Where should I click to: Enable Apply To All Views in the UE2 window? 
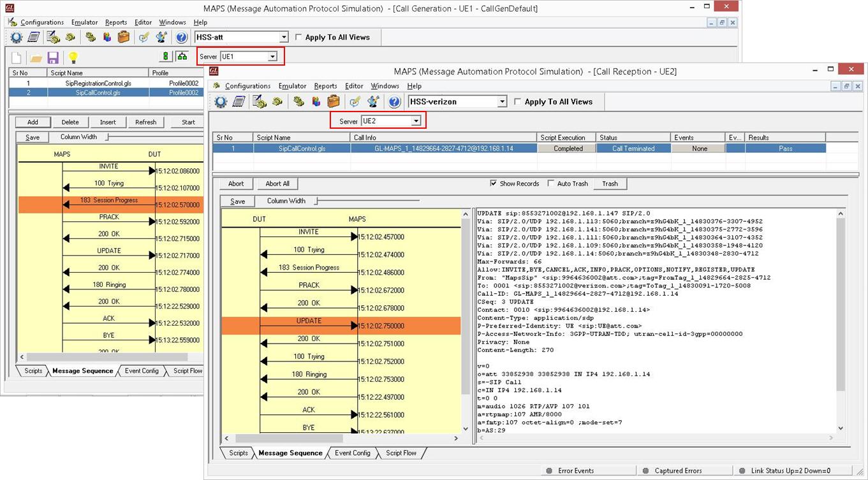point(517,101)
